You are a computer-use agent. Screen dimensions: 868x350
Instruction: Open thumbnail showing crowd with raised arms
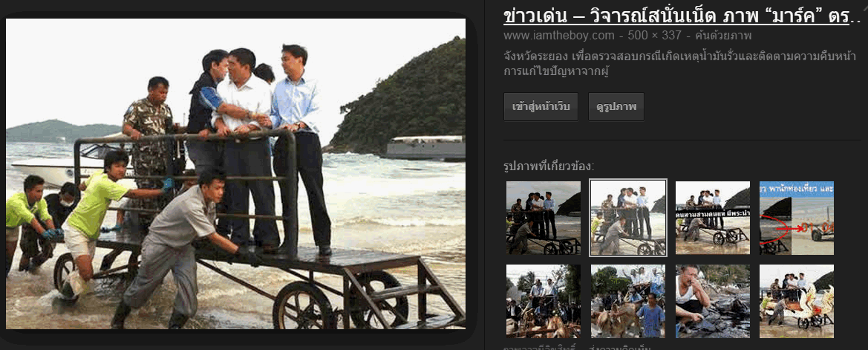(543, 301)
